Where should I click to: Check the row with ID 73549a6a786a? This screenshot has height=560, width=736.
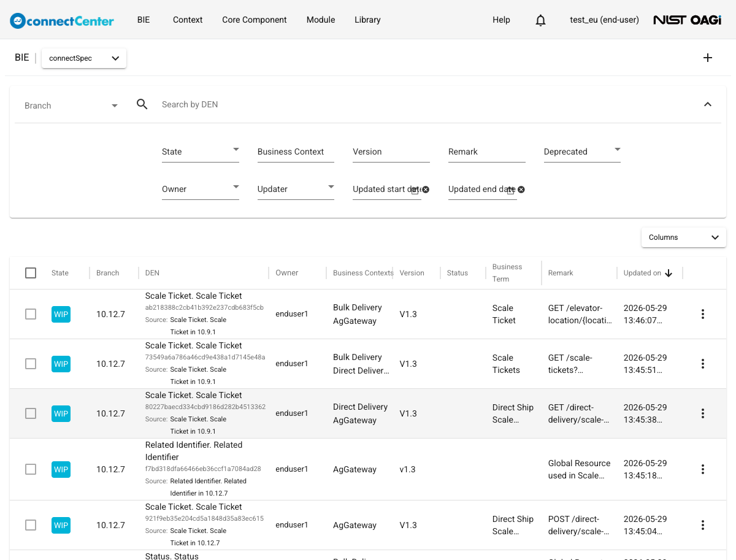31,364
